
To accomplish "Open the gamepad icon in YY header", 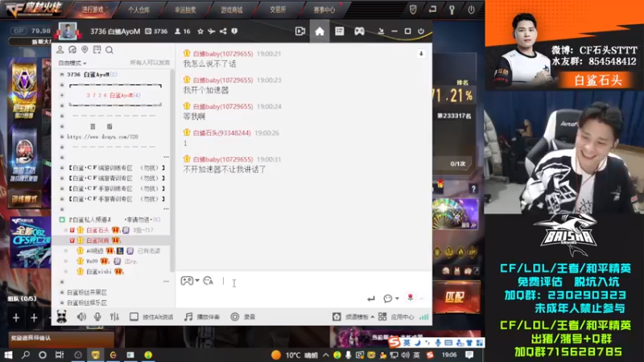I will click(x=359, y=31).
